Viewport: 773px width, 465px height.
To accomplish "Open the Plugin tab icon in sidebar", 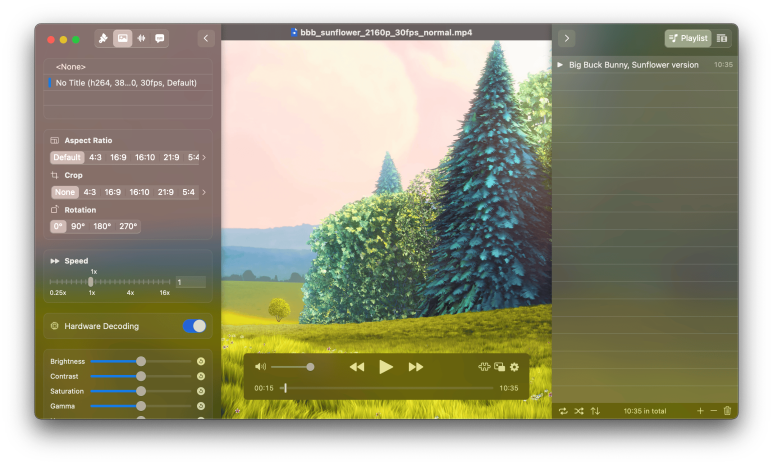I will [x=104, y=38].
